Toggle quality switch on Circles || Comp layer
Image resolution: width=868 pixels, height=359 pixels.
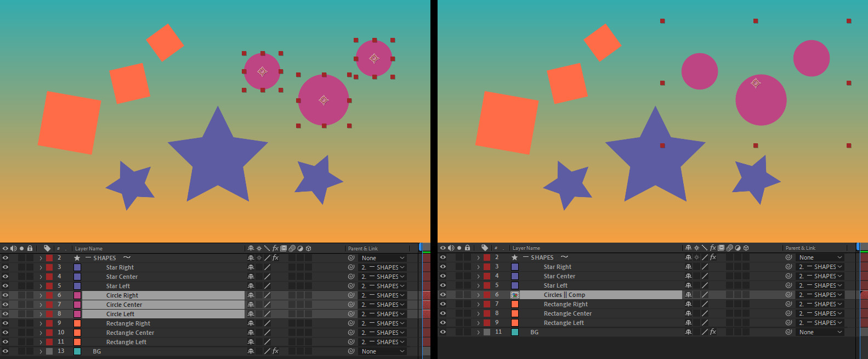coord(705,295)
